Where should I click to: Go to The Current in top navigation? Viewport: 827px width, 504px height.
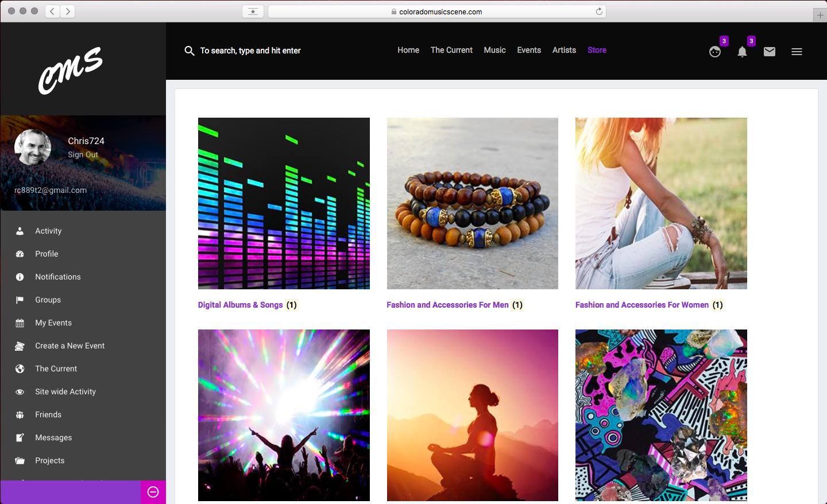coord(451,51)
